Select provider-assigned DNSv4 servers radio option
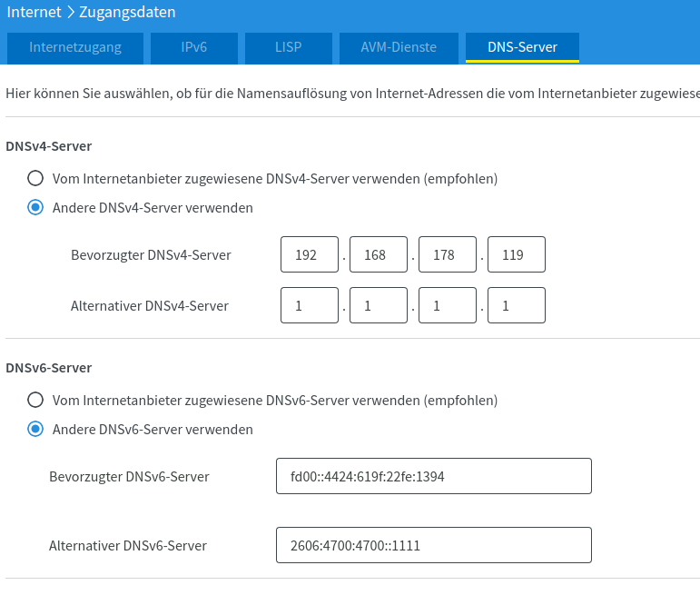The image size is (700, 595). click(35, 179)
